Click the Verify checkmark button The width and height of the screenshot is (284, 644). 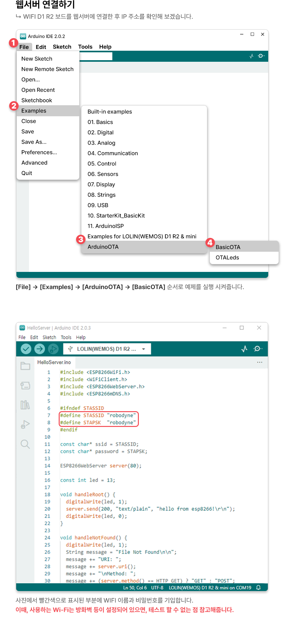coord(26,349)
